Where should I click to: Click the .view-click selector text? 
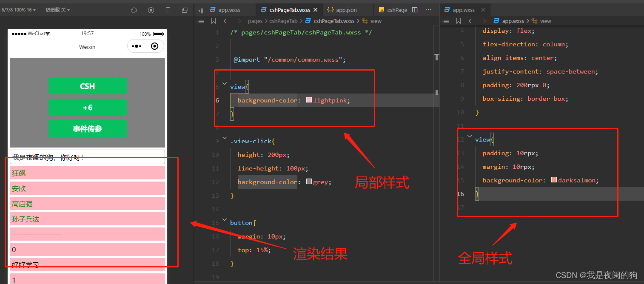tap(251, 141)
